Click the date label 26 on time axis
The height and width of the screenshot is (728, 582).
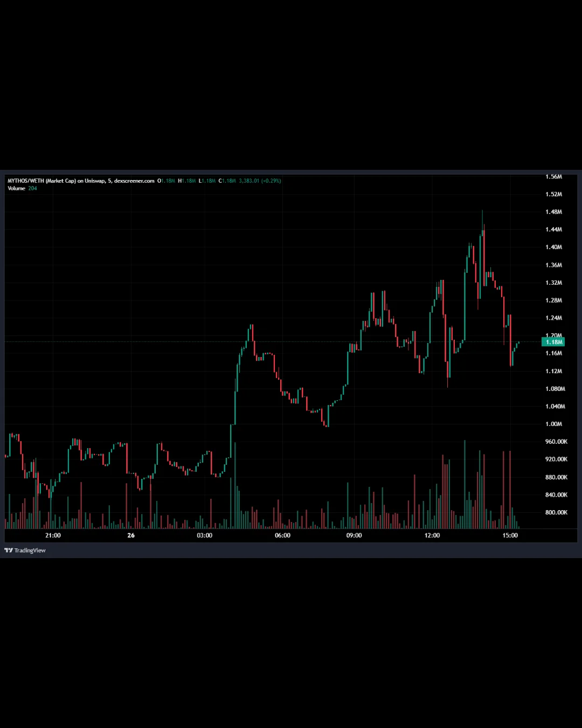(x=131, y=535)
